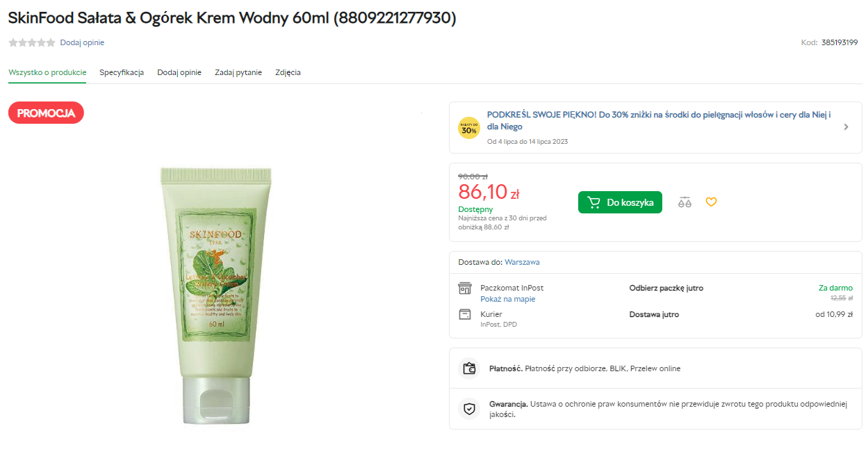
Task: Switch to the Zdjęcia tab
Action: coord(288,72)
